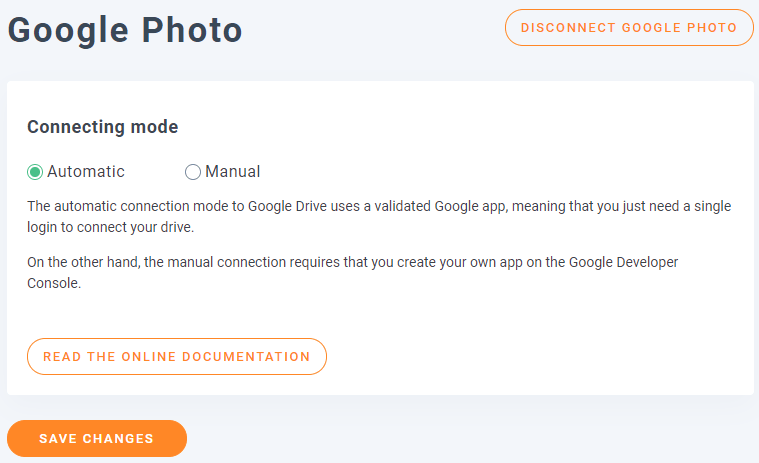The width and height of the screenshot is (759, 463).
Task: Click the Google Photo page heading
Action: pos(125,31)
